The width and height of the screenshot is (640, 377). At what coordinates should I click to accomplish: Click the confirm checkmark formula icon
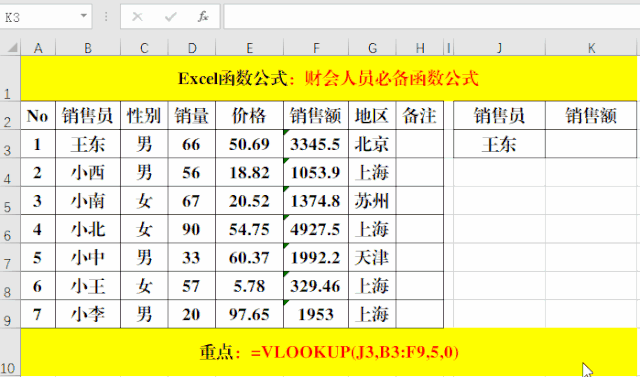coord(171,17)
